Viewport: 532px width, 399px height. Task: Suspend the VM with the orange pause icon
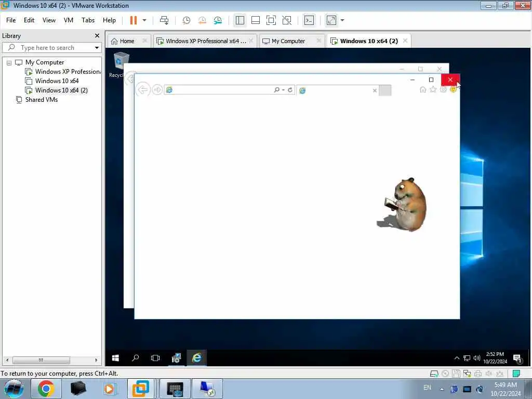[x=134, y=20]
